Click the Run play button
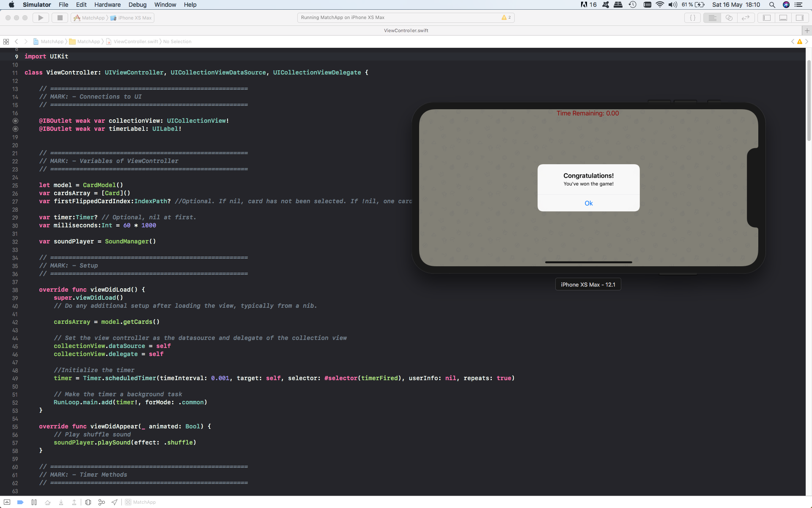Screen dimensions: 812x508 point(41,18)
